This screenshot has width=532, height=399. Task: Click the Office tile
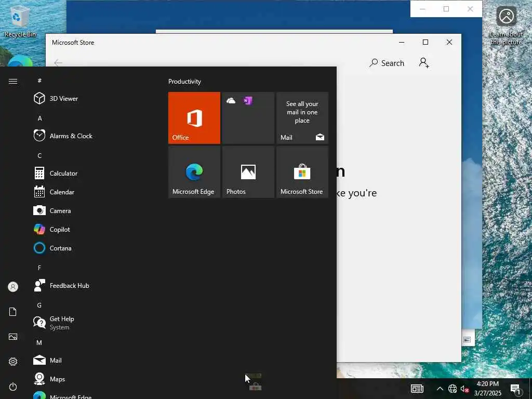(194, 118)
